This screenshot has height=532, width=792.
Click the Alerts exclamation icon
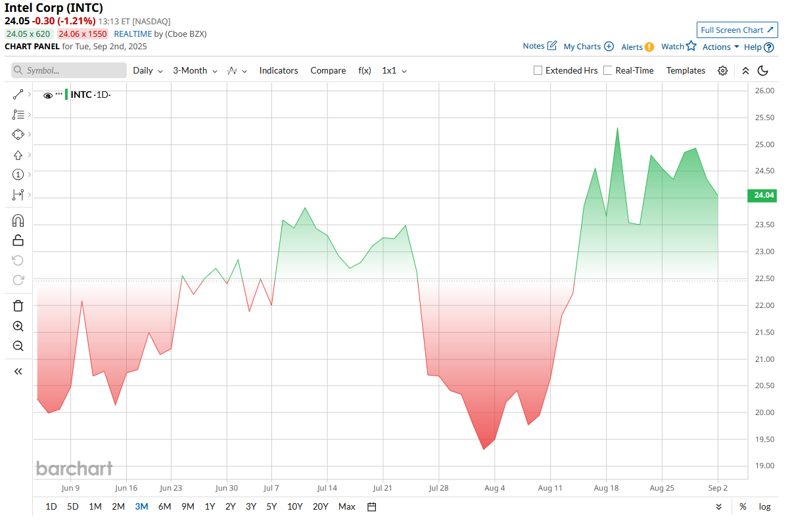pyautogui.click(x=649, y=47)
